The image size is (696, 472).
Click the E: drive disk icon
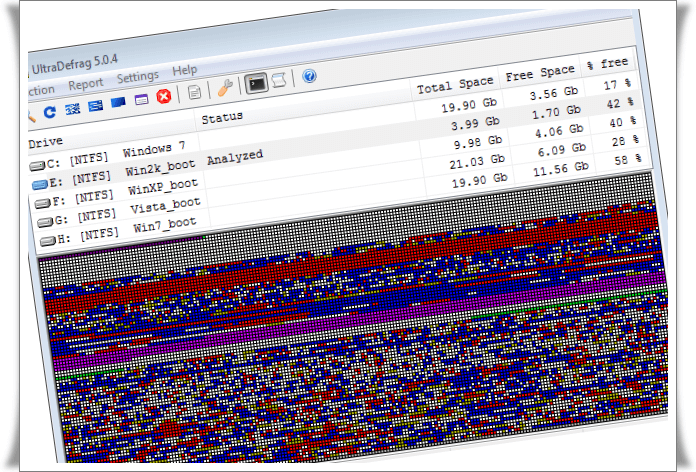click(40, 184)
